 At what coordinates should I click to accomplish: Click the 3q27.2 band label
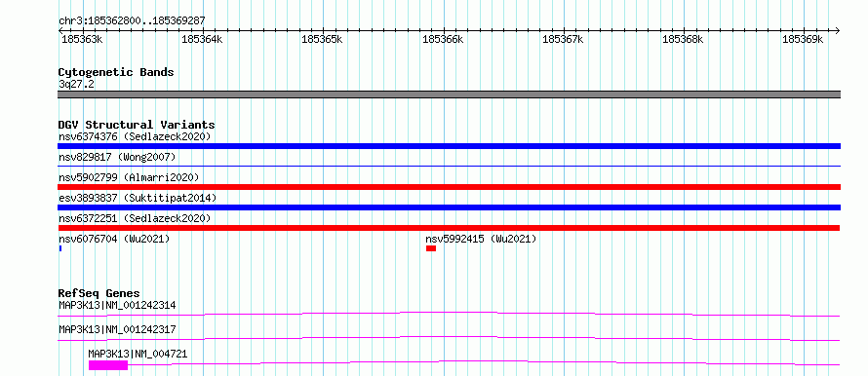(x=76, y=85)
